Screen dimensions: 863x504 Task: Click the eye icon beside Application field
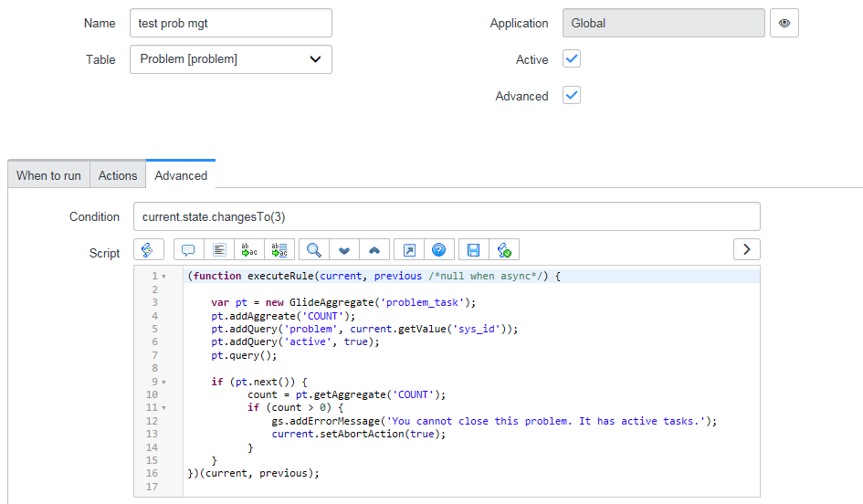click(784, 23)
